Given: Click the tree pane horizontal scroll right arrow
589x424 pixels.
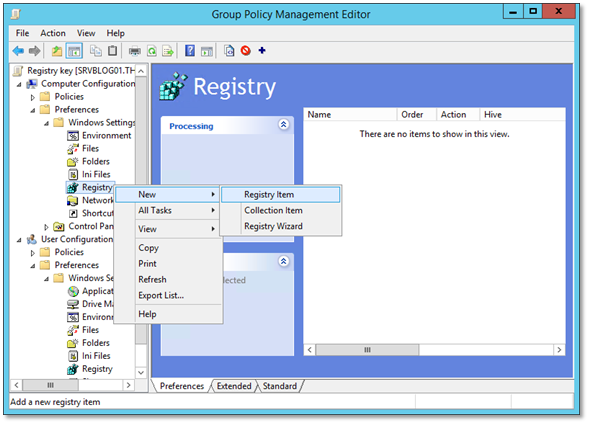Looking at the screenshot, I should coord(128,385).
